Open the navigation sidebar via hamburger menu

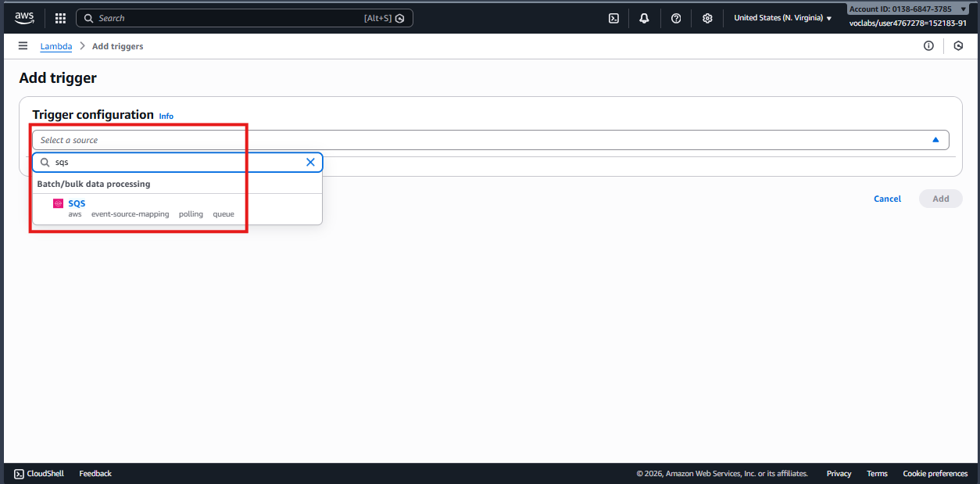[x=23, y=45]
